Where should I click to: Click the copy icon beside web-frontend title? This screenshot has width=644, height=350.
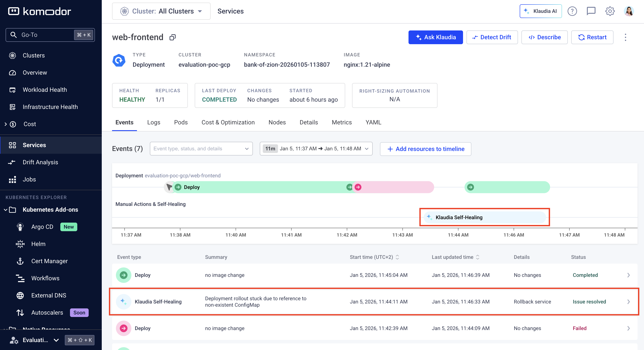173,38
